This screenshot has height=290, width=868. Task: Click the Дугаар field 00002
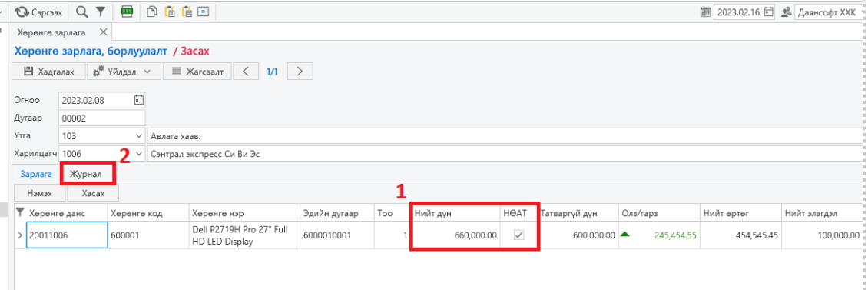coord(102,118)
